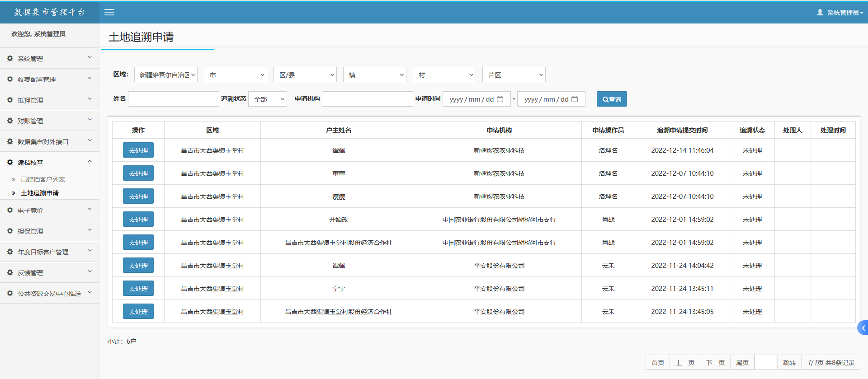Go to 下一页 next page
This screenshot has width=868, height=379.
pos(715,362)
